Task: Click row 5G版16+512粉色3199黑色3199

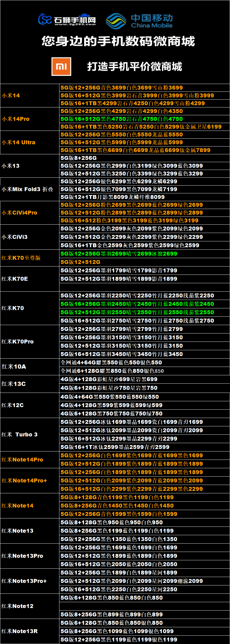Action: click(144, 220)
